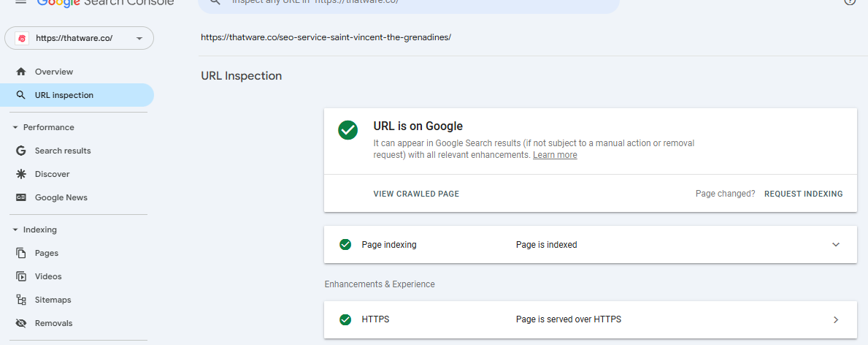Screen dimensions: 868x345
Task: Select URL inspection in sidebar
Action: [77, 95]
